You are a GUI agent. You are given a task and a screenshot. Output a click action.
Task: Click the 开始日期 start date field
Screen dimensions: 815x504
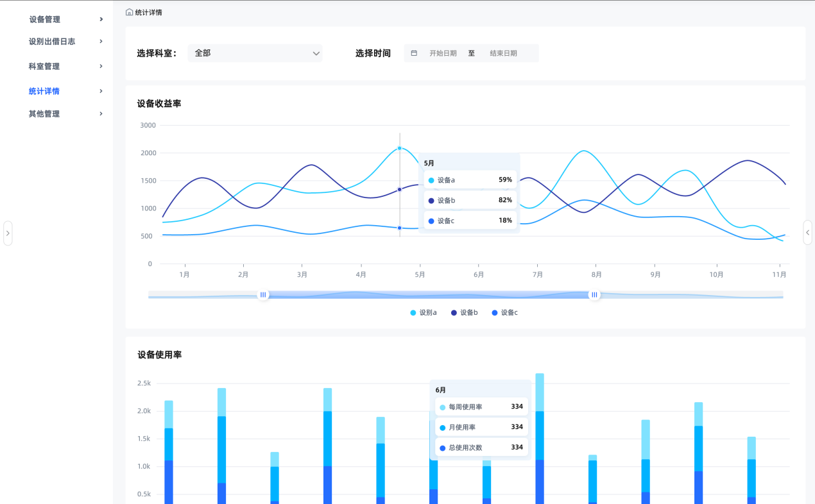pos(443,53)
